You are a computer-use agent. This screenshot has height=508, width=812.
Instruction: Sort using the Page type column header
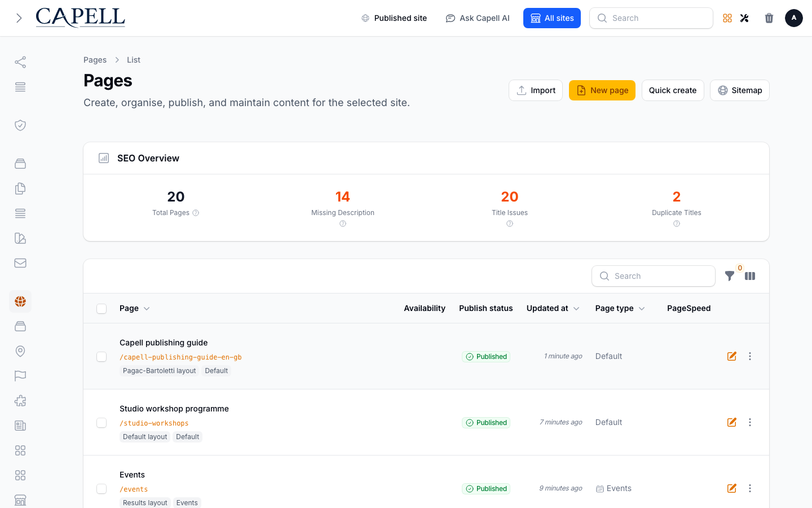click(620, 308)
